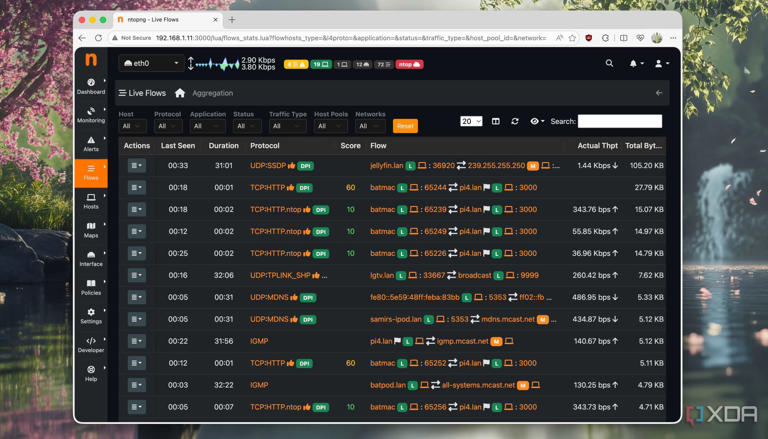Viewport: 768px width, 439px height.
Task: Open actions menu for UDP:TPLINK_SHP row
Action: (x=137, y=275)
